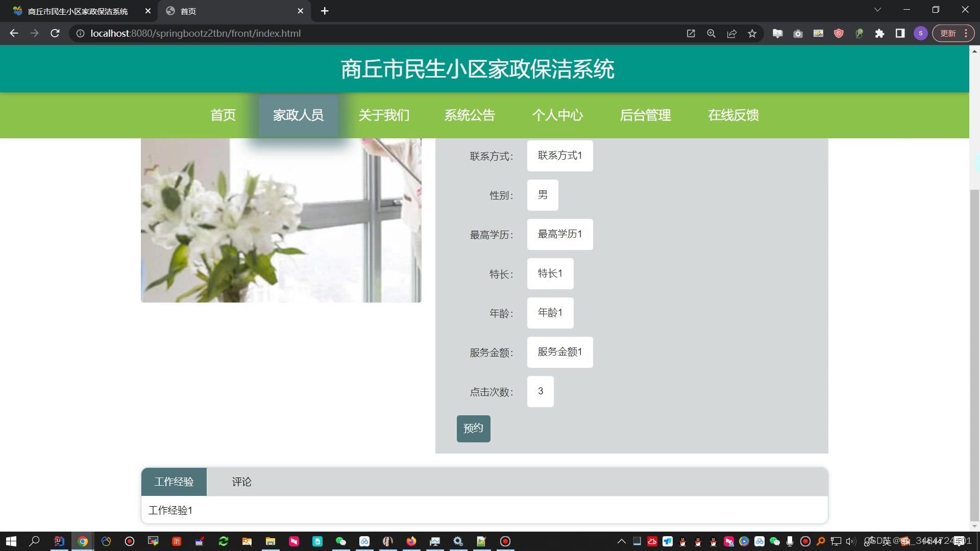Click the flower housekeeping staff photo
980x551 pixels.
(x=281, y=220)
